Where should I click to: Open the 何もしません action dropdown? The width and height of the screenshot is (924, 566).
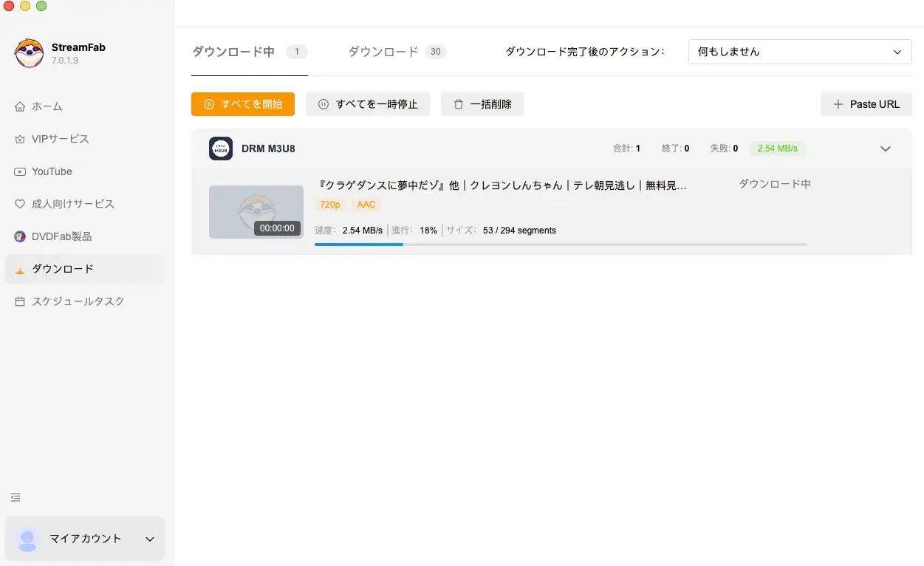point(800,52)
